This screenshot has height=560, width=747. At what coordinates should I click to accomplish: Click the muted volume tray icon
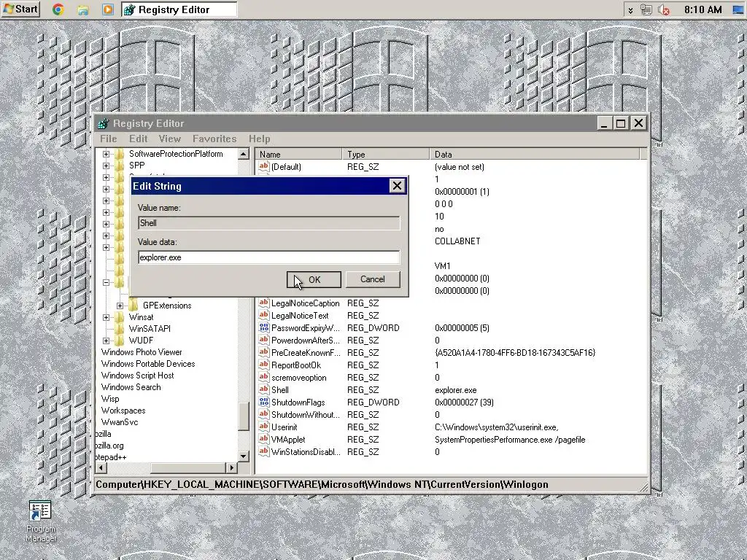tap(664, 9)
